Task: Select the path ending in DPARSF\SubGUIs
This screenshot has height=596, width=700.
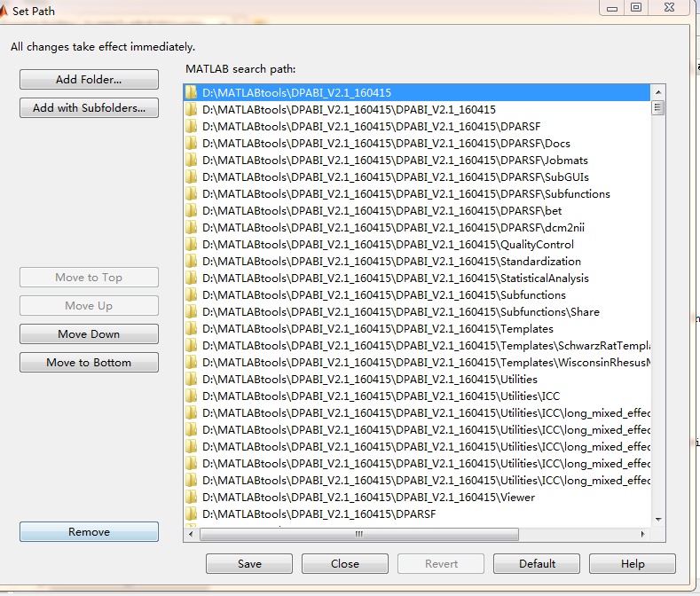Action: tap(417, 177)
